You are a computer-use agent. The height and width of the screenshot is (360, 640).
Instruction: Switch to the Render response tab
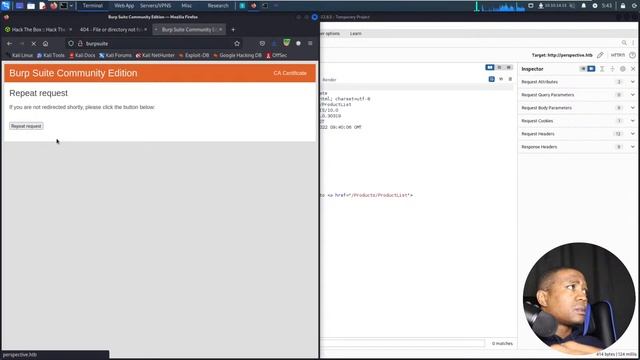(329, 80)
